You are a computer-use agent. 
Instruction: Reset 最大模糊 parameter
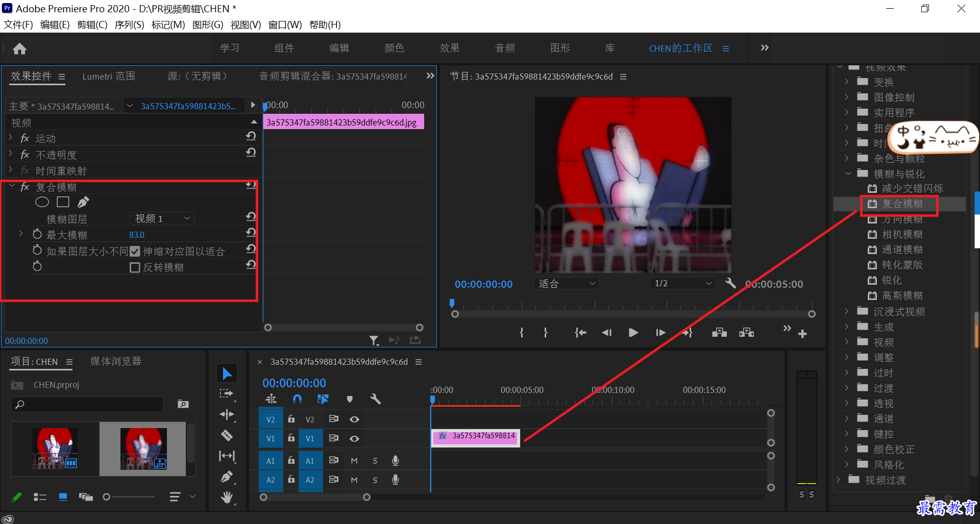point(251,233)
